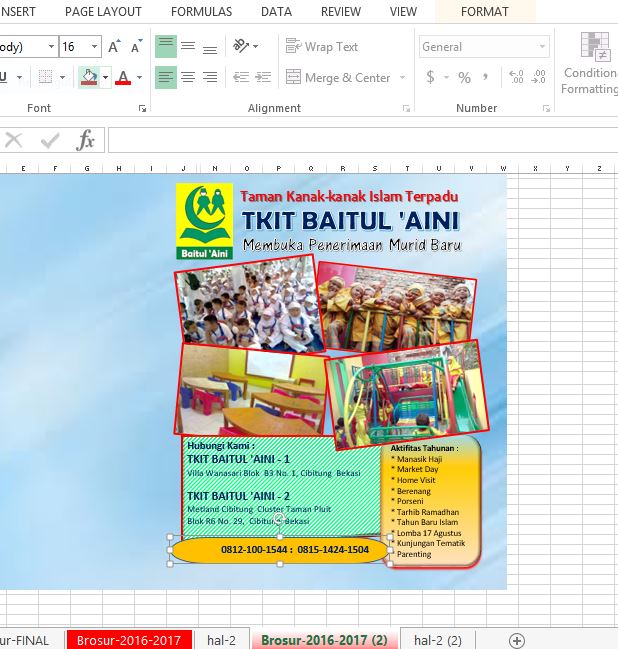The width and height of the screenshot is (618, 649).
Task: Open the font name dropdown arrow
Action: click(x=51, y=46)
